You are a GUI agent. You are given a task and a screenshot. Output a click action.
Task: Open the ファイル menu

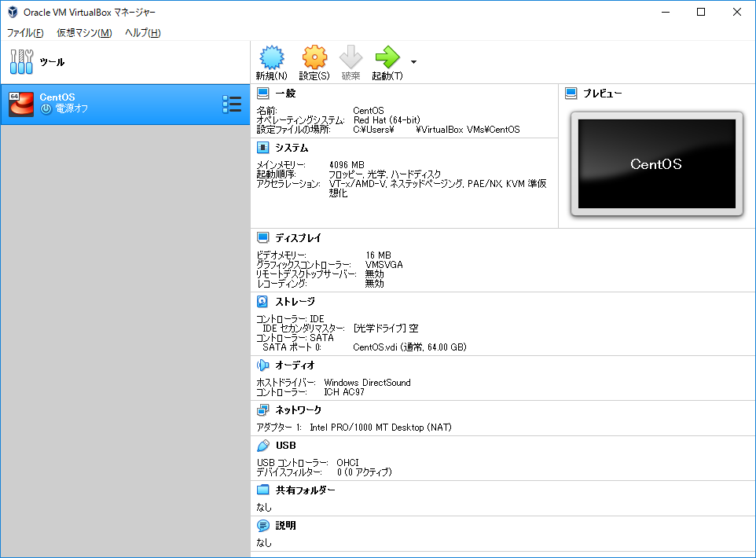[21, 32]
